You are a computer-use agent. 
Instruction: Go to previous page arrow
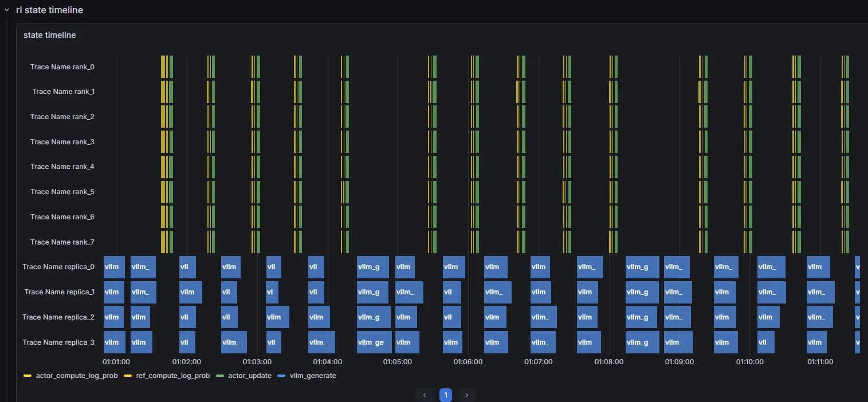point(425,395)
